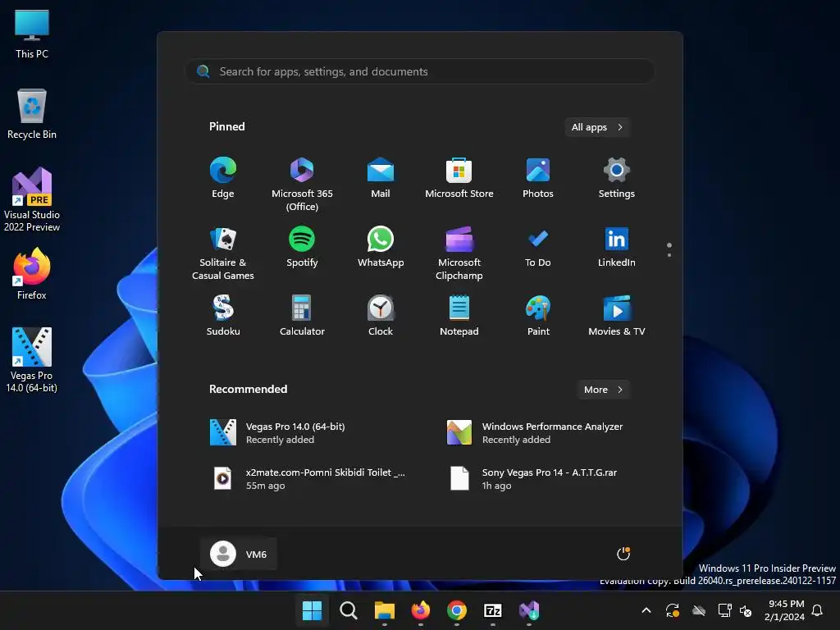Screen dimensions: 840x630
Task: Launch Microsoft 365 (Office)
Action: pos(302,185)
